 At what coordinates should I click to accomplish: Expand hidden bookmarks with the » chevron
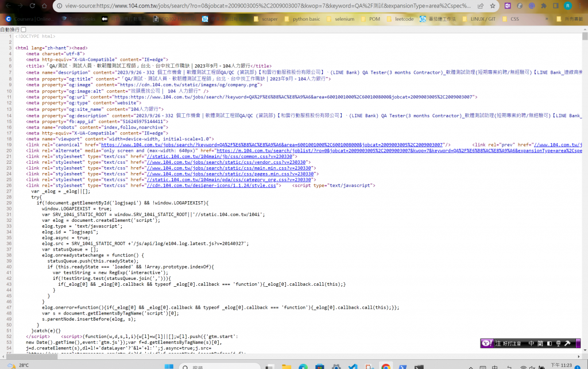coord(547,19)
